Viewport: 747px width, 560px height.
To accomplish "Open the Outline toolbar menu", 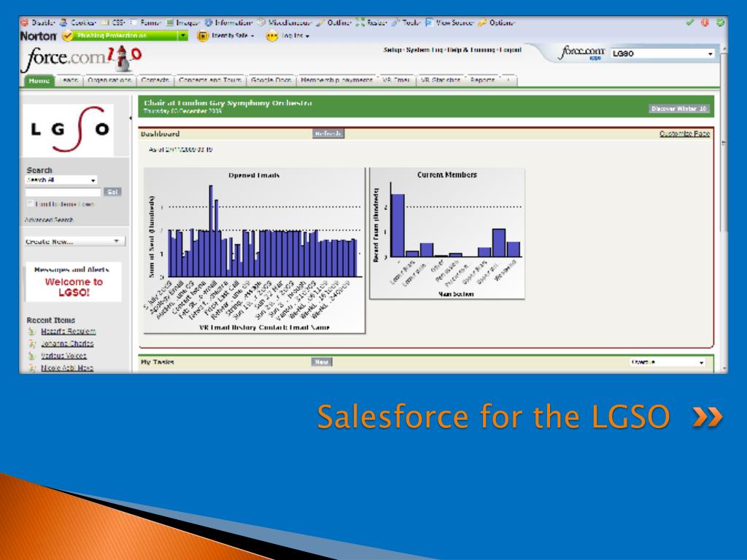I will [x=333, y=23].
